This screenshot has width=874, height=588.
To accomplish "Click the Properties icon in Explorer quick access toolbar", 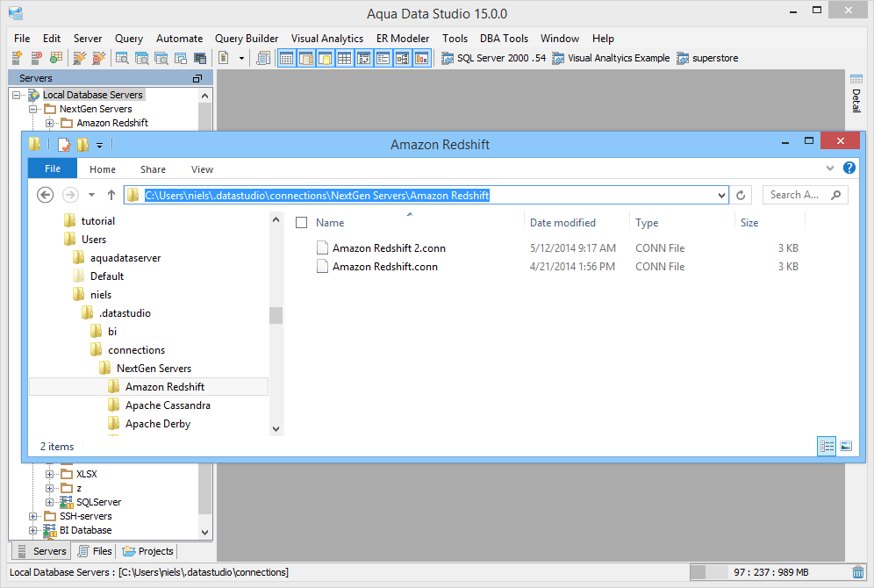I will click(x=64, y=145).
